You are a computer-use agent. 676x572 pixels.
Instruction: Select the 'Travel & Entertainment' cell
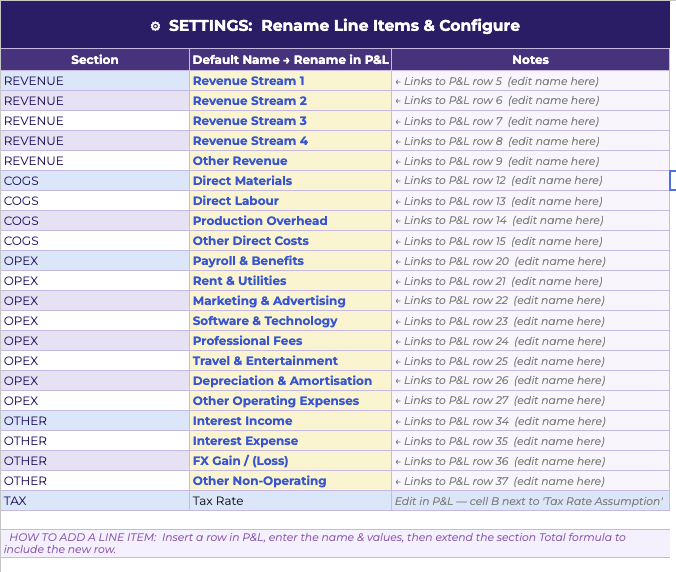290,361
